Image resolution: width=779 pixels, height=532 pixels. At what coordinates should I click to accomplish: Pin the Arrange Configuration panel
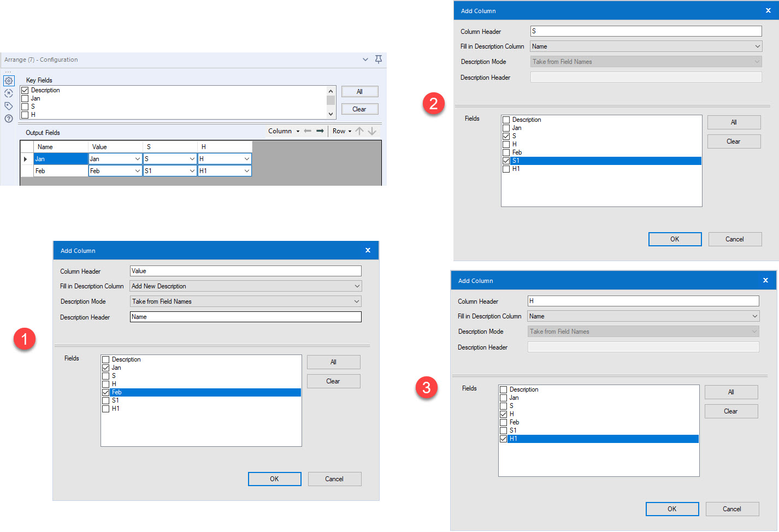pyautogui.click(x=379, y=60)
